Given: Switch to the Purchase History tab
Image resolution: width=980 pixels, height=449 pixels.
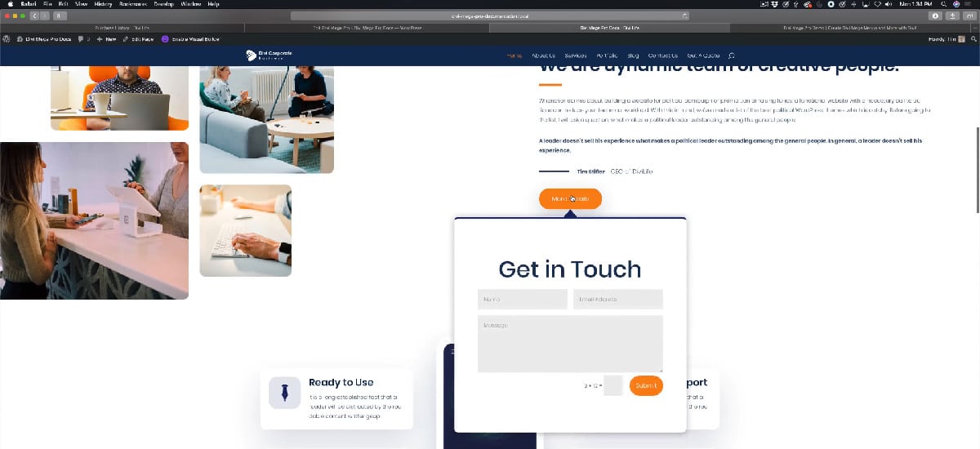Looking at the screenshot, I should (122, 27).
